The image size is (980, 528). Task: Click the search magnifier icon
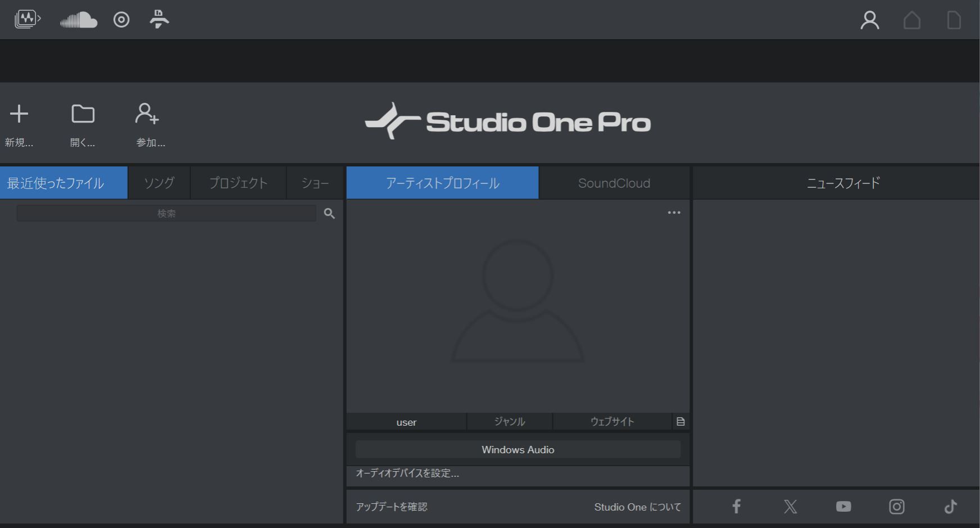pyautogui.click(x=330, y=214)
